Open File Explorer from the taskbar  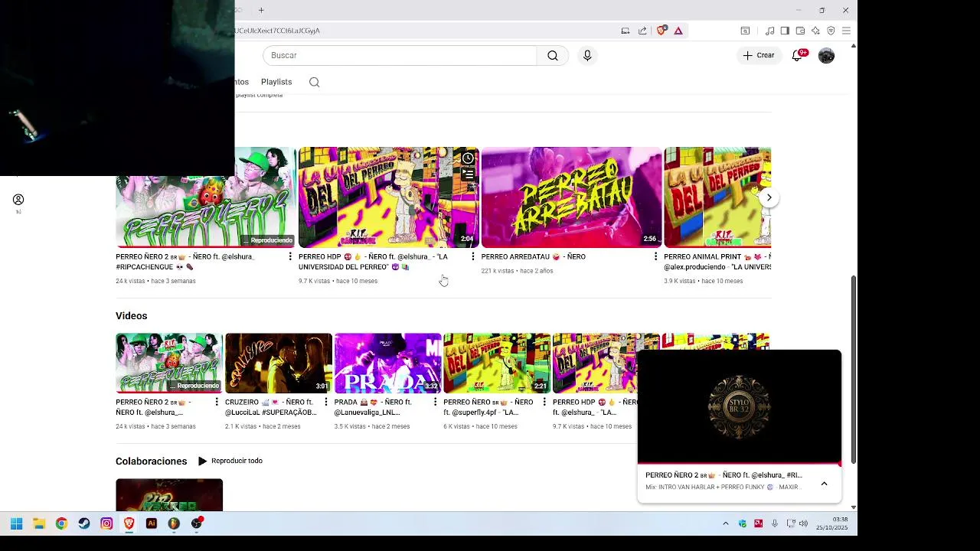pyautogui.click(x=39, y=523)
